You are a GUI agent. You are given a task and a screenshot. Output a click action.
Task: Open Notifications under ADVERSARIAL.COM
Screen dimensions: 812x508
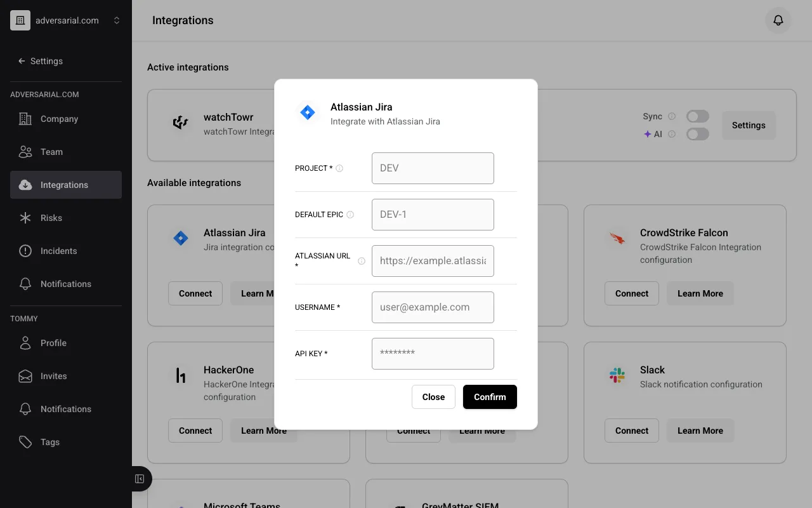66,284
